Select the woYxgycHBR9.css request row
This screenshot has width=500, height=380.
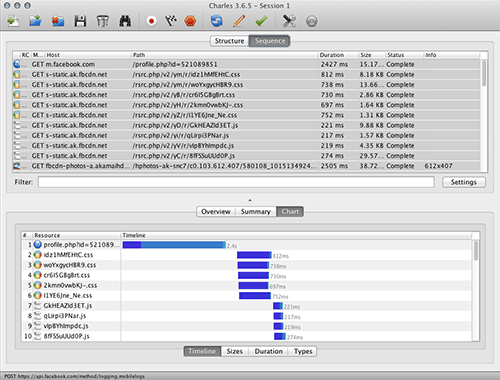point(247,85)
